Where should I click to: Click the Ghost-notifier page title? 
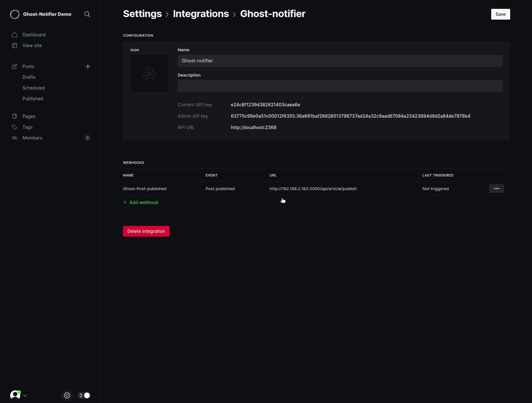click(x=273, y=14)
